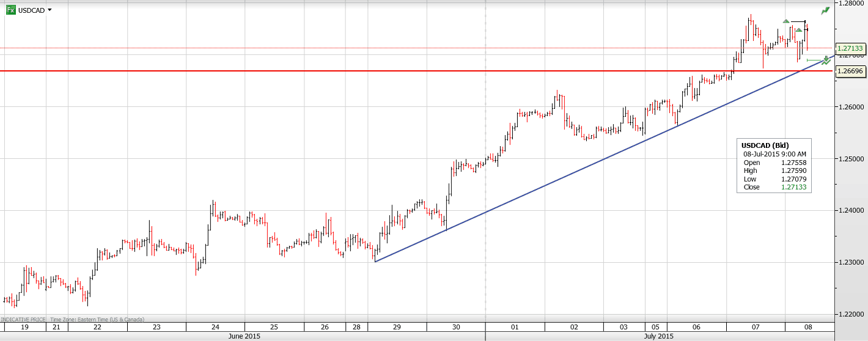Click the June 2015 month label
Screen dimensions: 868x341
click(x=244, y=336)
